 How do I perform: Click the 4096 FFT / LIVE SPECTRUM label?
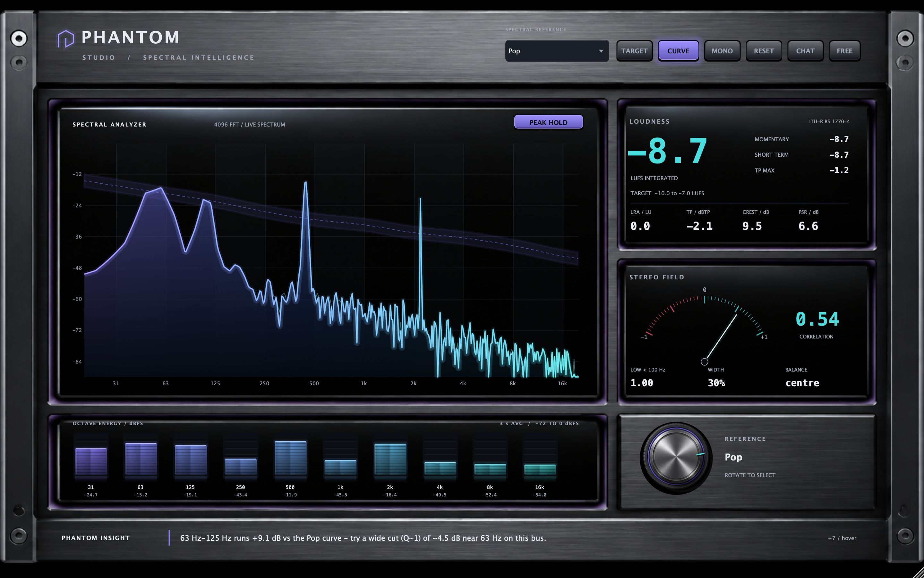[x=250, y=125]
